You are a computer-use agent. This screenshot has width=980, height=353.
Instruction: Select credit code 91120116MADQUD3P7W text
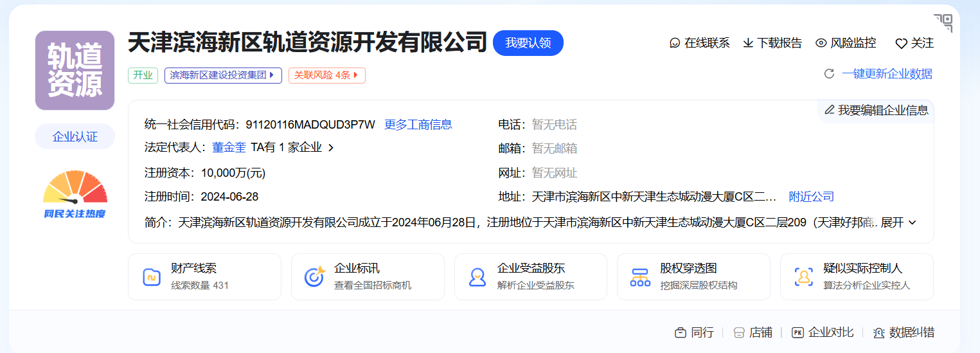click(x=310, y=125)
